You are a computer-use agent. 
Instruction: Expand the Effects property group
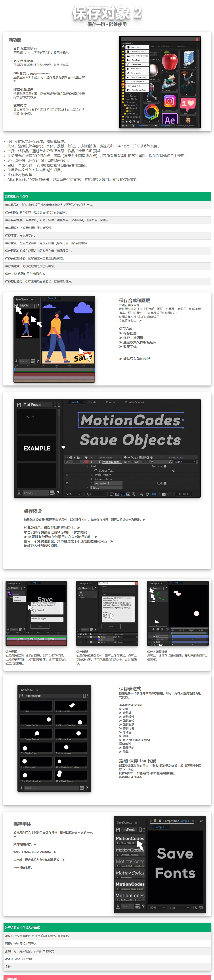tap(87, 488)
